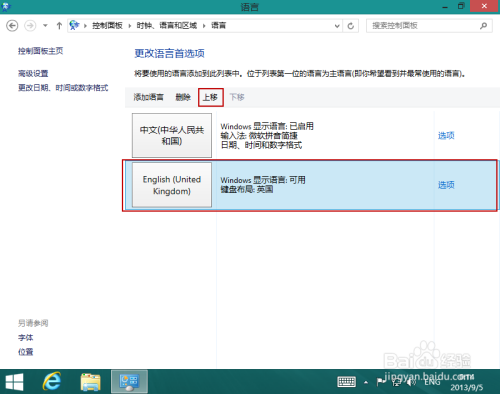Select 时钟、语言和区域 in the breadcrumb
500x394 pixels.
(167, 26)
